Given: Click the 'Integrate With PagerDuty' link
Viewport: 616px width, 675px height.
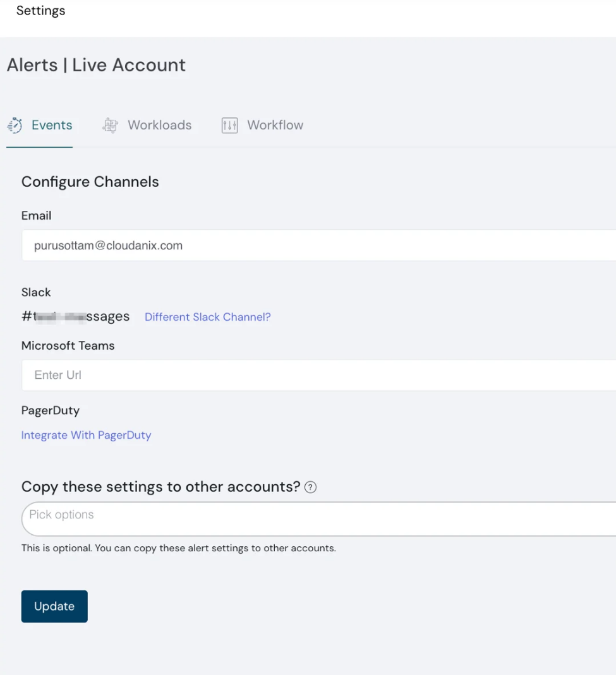Looking at the screenshot, I should (86, 435).
